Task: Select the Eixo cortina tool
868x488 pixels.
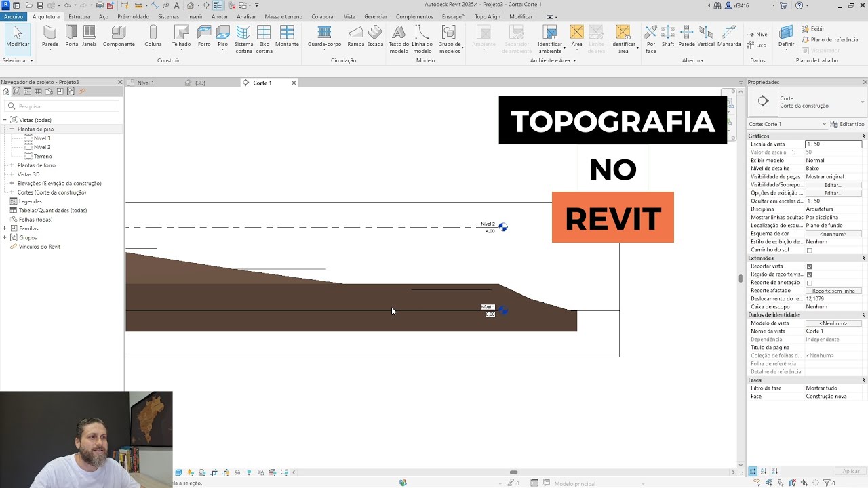Action: click(264, 39)
